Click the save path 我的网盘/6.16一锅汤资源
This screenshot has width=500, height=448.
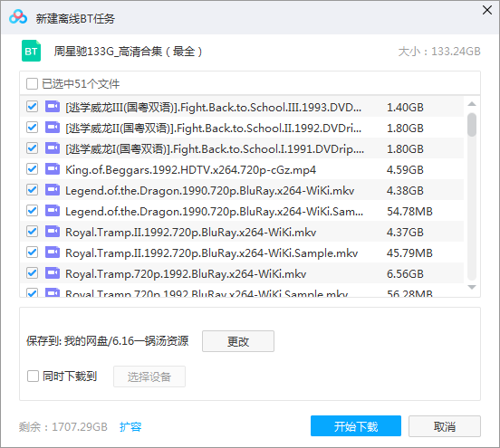(x=126, y=341)
